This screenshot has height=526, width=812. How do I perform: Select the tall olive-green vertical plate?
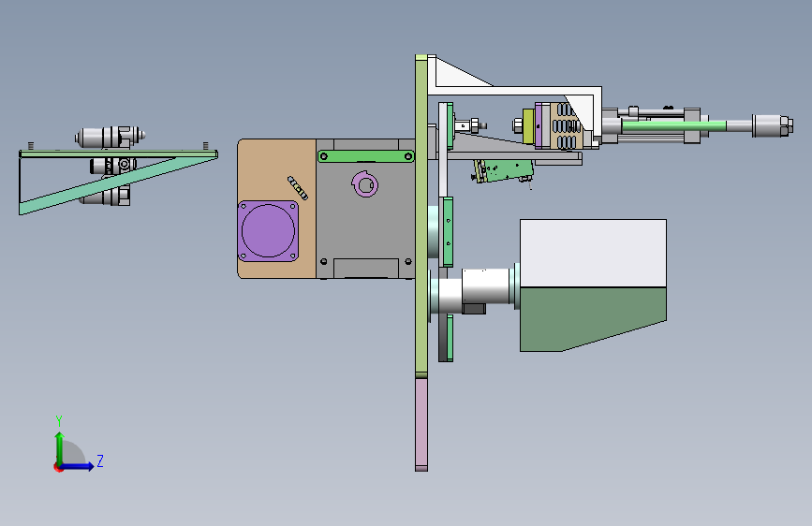click(x=421, y=216)
